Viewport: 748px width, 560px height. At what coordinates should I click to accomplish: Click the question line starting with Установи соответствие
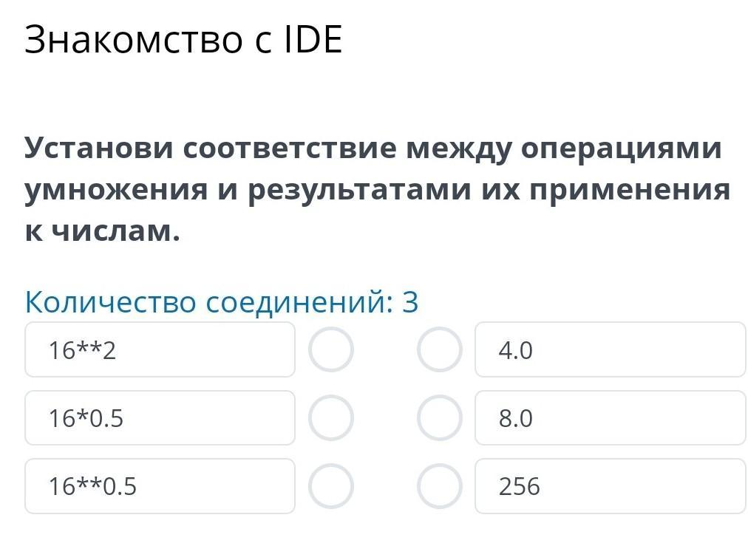[x=373, y=148]
